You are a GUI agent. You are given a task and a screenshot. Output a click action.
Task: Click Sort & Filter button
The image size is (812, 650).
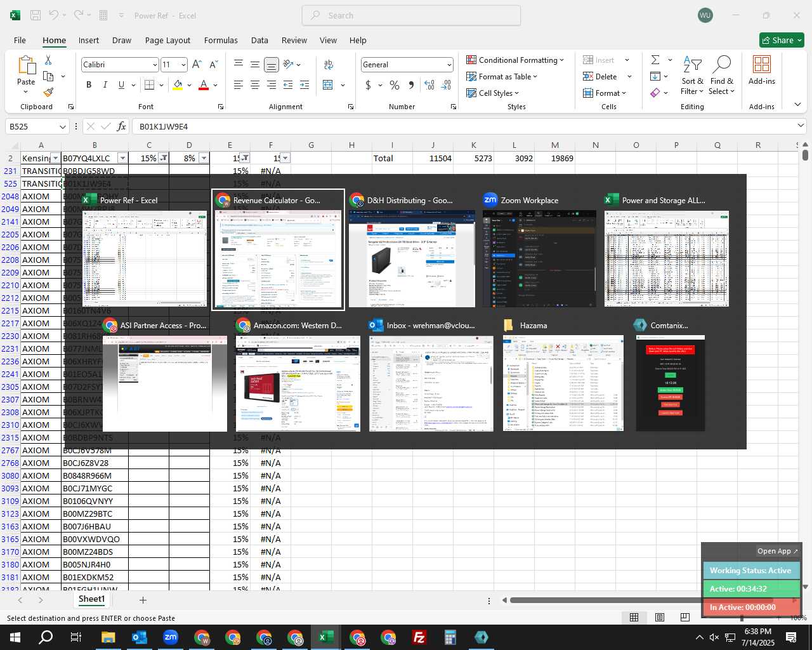pyautogui.click(x=692, y=75)
